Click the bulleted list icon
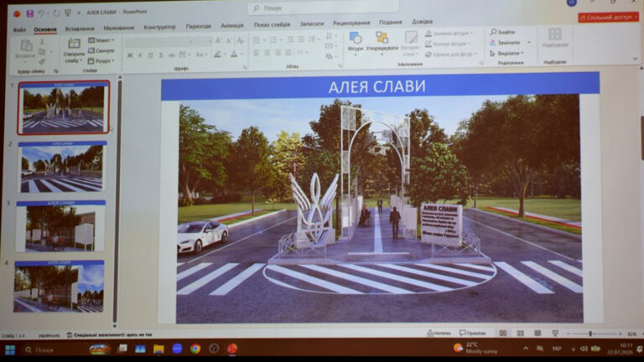This screenshot has height=362, width=644. pos(257,40)
